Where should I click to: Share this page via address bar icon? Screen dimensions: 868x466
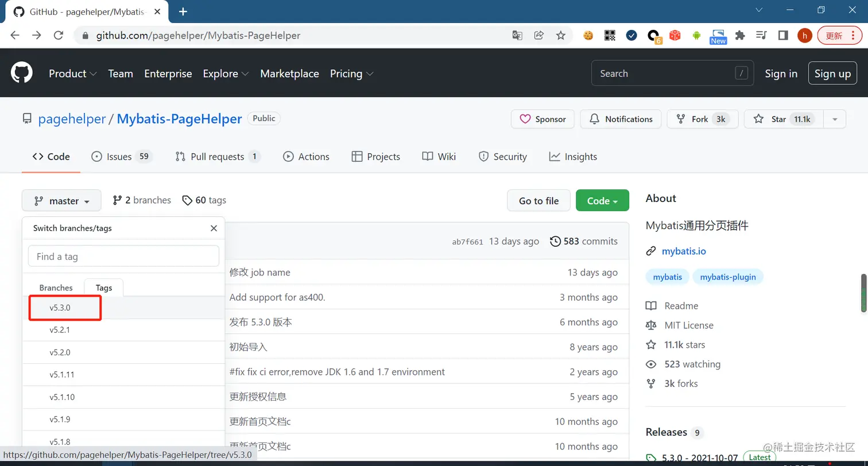(538, 35)
